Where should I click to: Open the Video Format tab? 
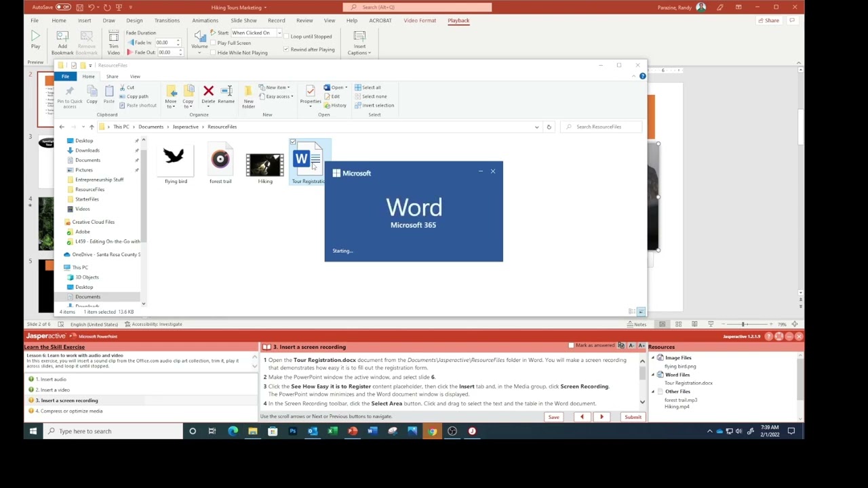click(x=420, y=20)
